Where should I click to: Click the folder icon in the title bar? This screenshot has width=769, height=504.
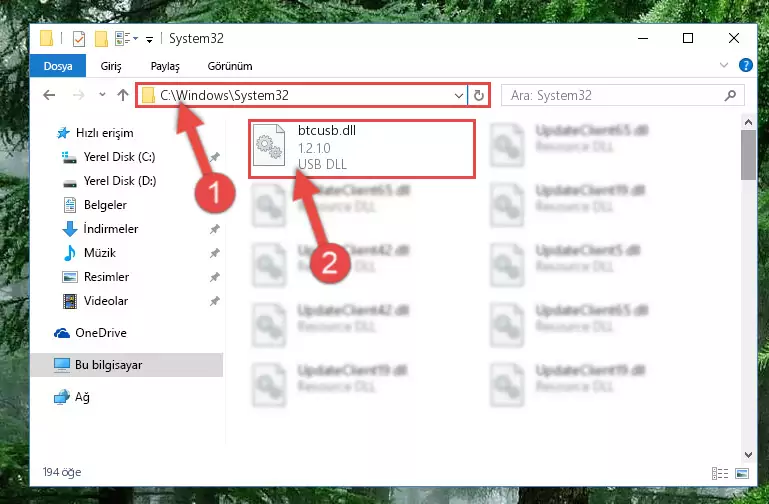coord(46,38)
